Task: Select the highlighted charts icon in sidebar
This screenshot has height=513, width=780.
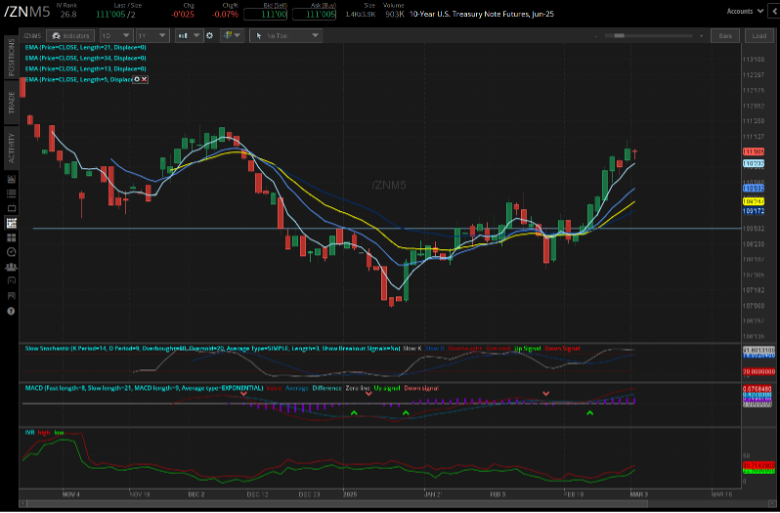Action: (x=11, y=222)
